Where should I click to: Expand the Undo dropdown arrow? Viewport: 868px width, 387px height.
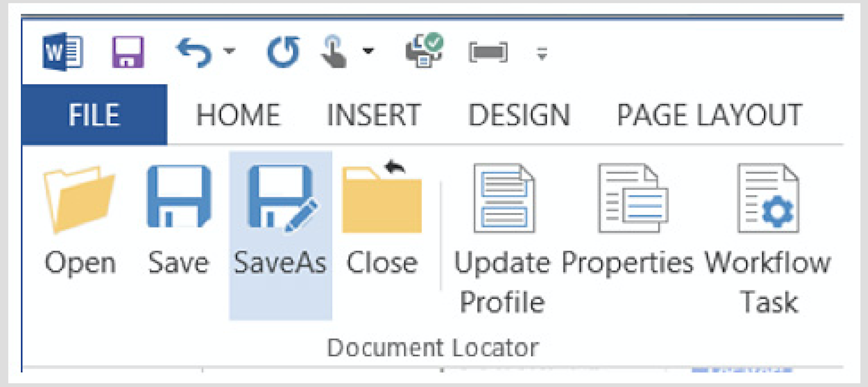(x=229, y=51)
